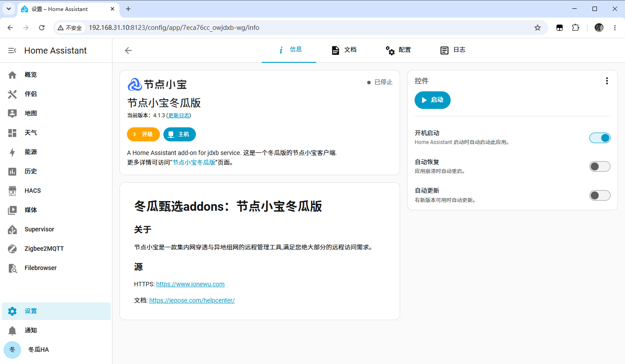Viewport: 625px width, 364px height.
Task: Open the Chrome profile avatar
Action: 599,28
